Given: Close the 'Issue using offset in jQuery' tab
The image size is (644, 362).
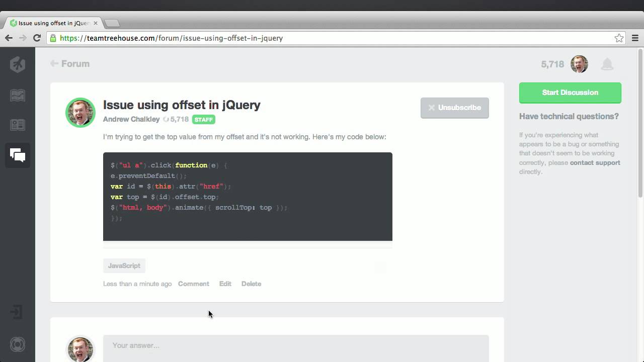Looking at the screenshot, I should click(x=96, y=23).
